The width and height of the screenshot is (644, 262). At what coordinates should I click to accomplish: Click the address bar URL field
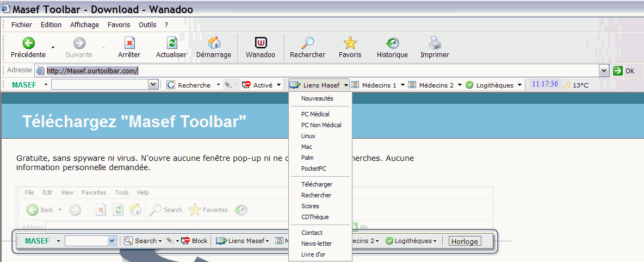321,71
